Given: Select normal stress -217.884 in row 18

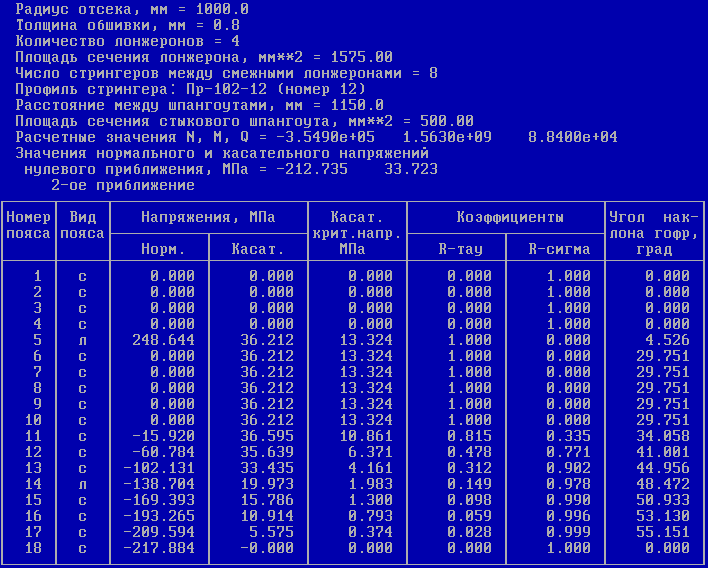Looking at the screenshot, I should (159, 548).
